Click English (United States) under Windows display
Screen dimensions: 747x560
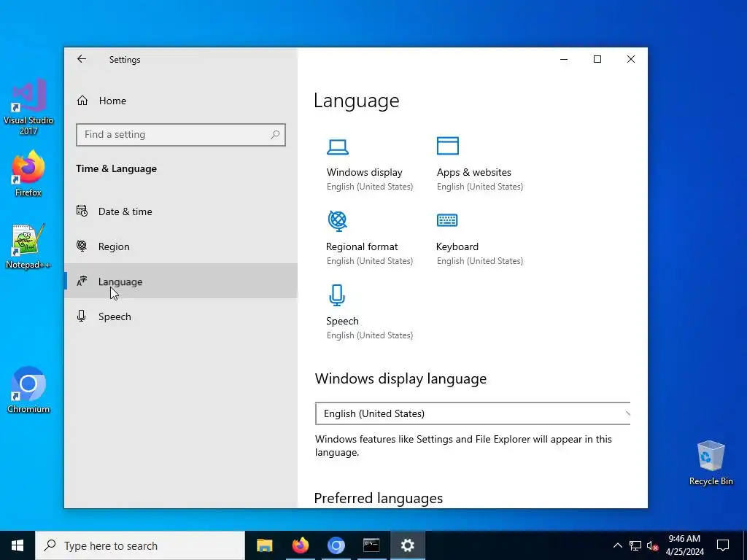coord(370,187)
